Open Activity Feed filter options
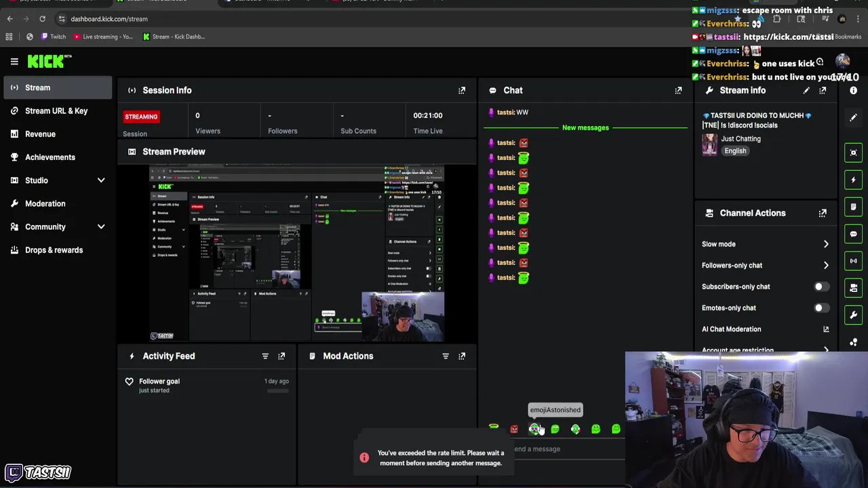 tap(265, 356)
